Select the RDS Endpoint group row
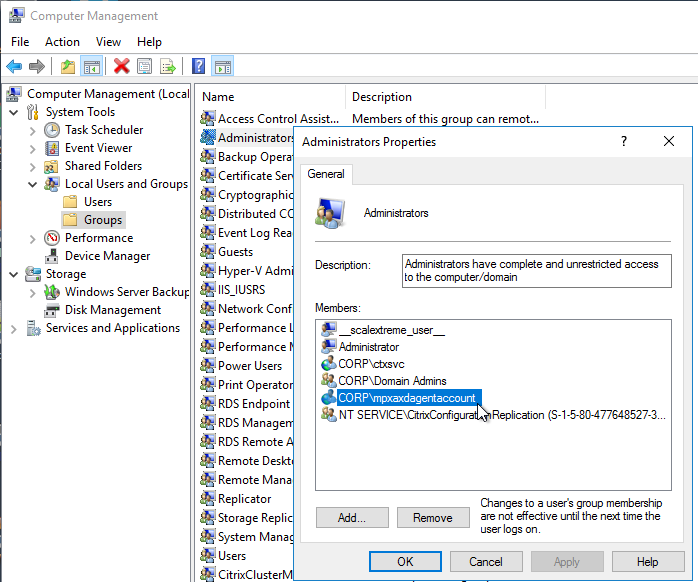The height and width of the screenshot is (582, 698). click(x=247, y=403)
